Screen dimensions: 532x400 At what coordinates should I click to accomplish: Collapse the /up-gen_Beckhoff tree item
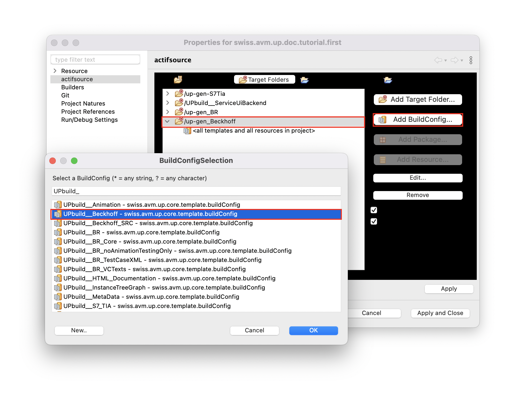167,121
